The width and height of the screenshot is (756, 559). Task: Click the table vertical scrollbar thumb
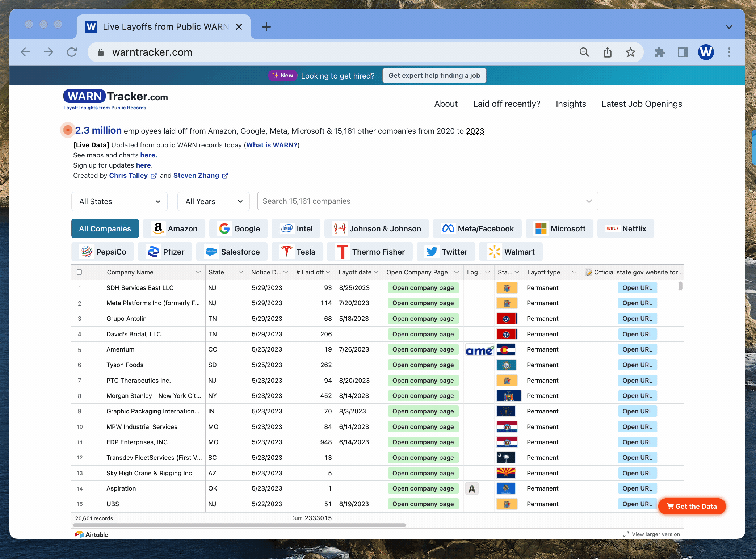click(x=680, y=286)
